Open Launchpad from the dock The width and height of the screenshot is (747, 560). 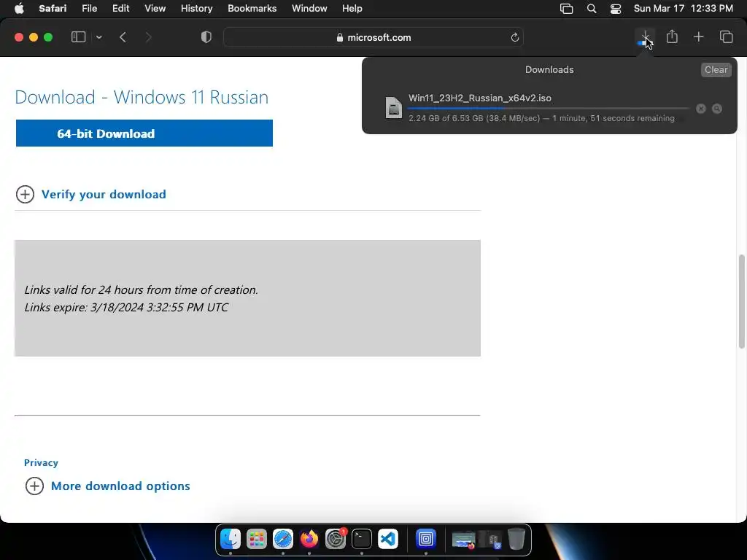click(x=257, y=539)
